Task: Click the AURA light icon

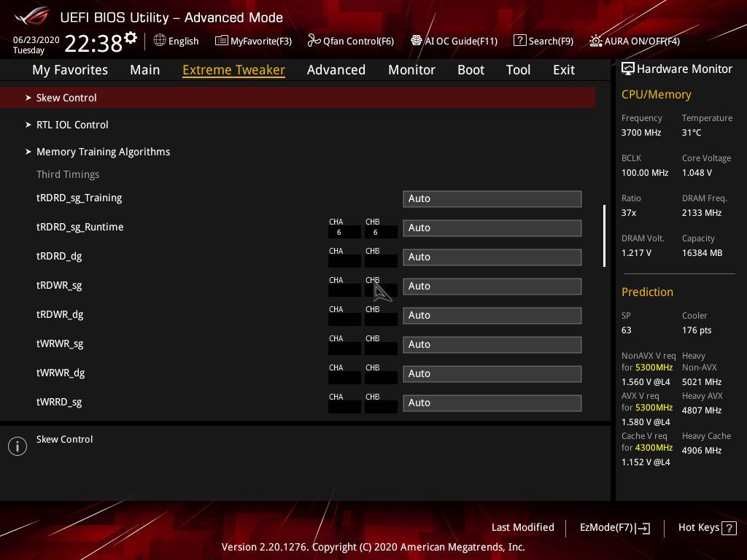Action: (595, 41)
